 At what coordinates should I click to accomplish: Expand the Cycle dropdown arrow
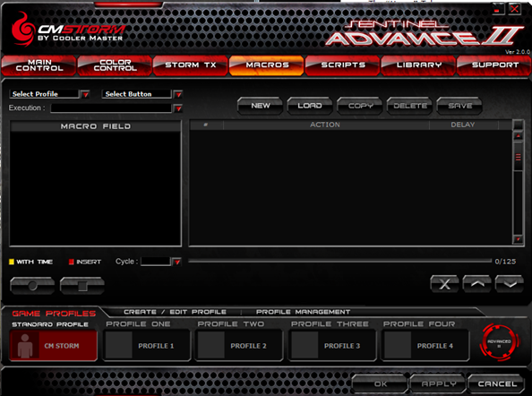[x=176, y=262]
